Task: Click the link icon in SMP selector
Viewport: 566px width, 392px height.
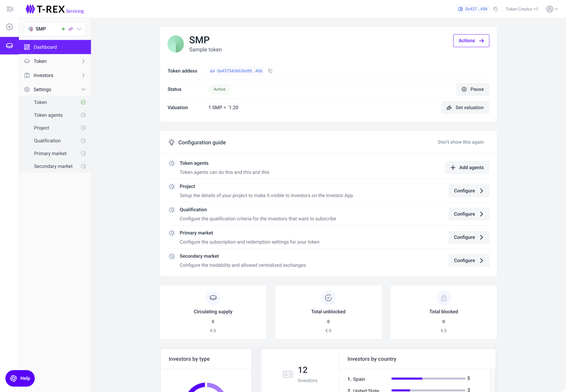Action: tap(71, 29)
